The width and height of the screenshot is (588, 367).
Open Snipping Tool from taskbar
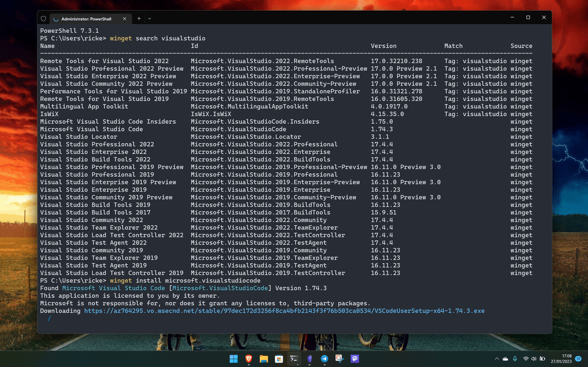[x=340, y=359]
